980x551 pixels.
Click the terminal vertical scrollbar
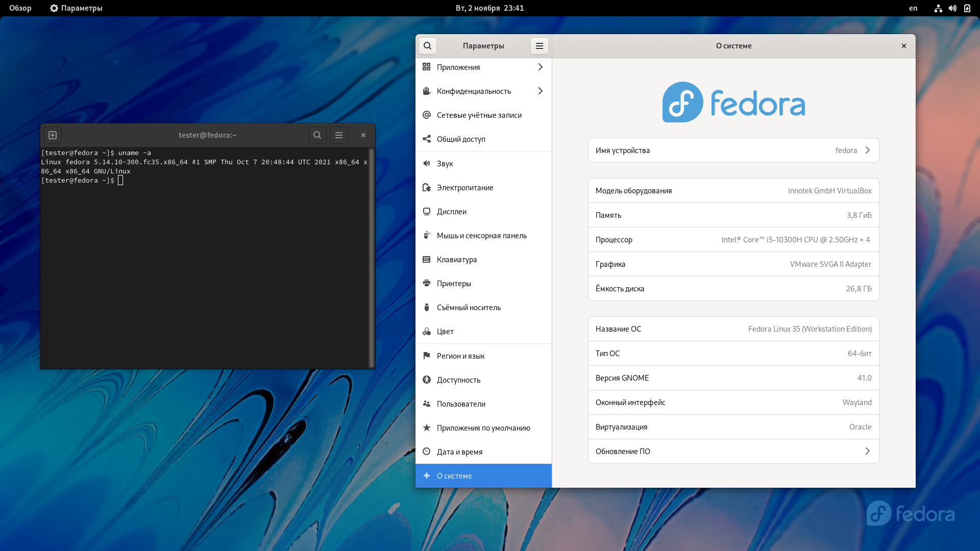[x=372, y=258]
